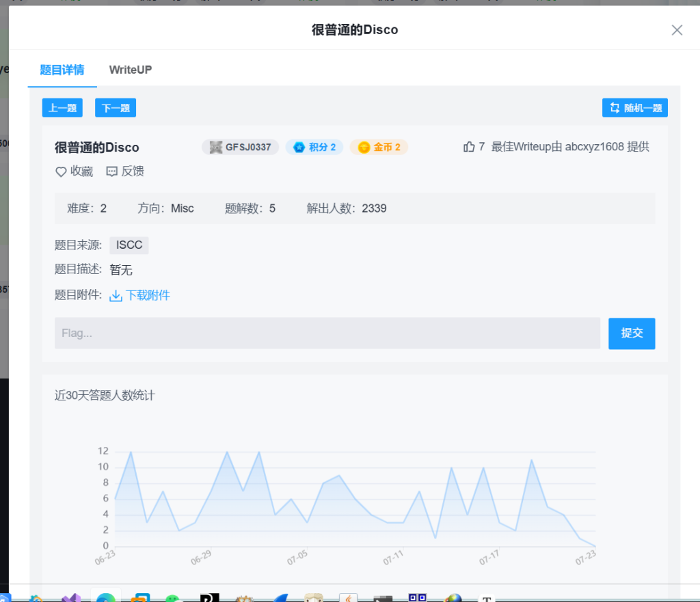Open the 反馈 feedback icon

click(112, 172)
